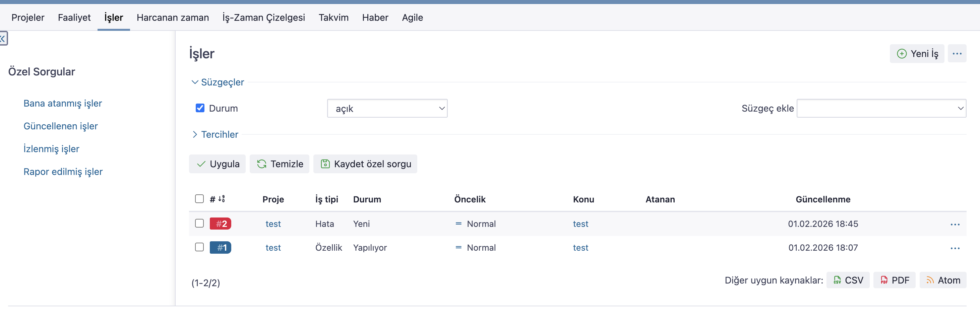
Task: Open the Süzgeç ekle dropdown
Action: click(881, 109)
